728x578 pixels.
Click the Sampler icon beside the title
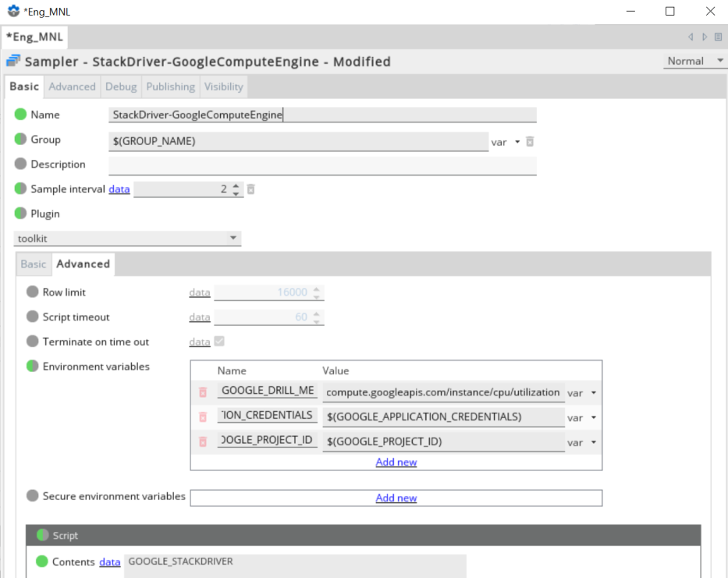coord(13,62)
